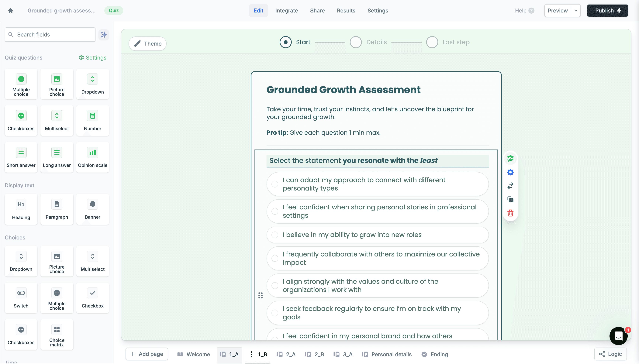Switch to the Results tab

point(346,11)
